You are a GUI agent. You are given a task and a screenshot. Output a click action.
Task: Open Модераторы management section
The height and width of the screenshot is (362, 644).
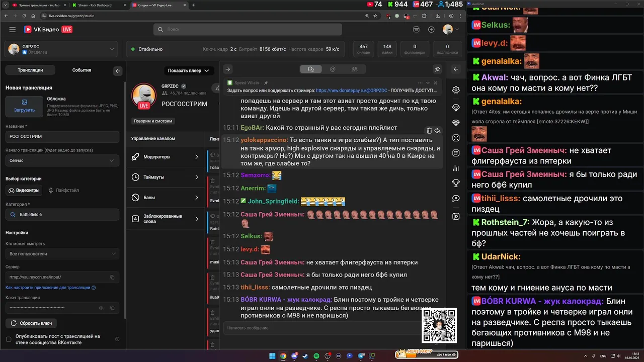(166, 157)
